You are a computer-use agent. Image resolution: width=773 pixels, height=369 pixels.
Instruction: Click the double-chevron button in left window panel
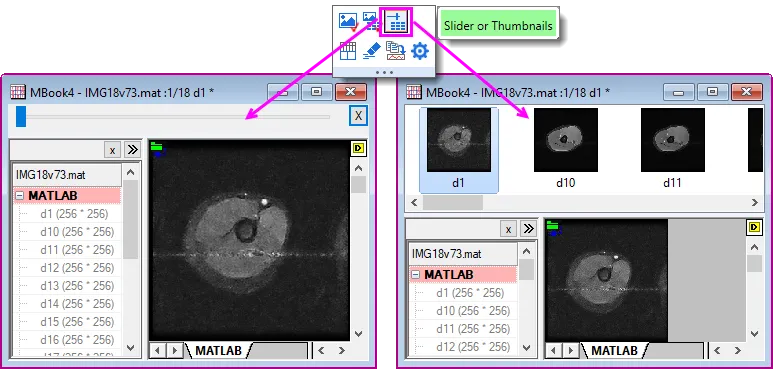(132, 150)
